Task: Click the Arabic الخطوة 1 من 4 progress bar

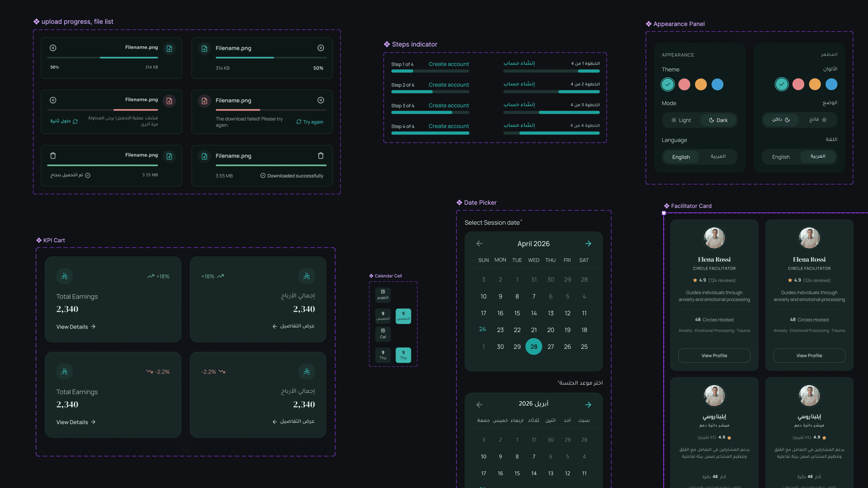Action: pyautogui.click(x=551, y=71)
